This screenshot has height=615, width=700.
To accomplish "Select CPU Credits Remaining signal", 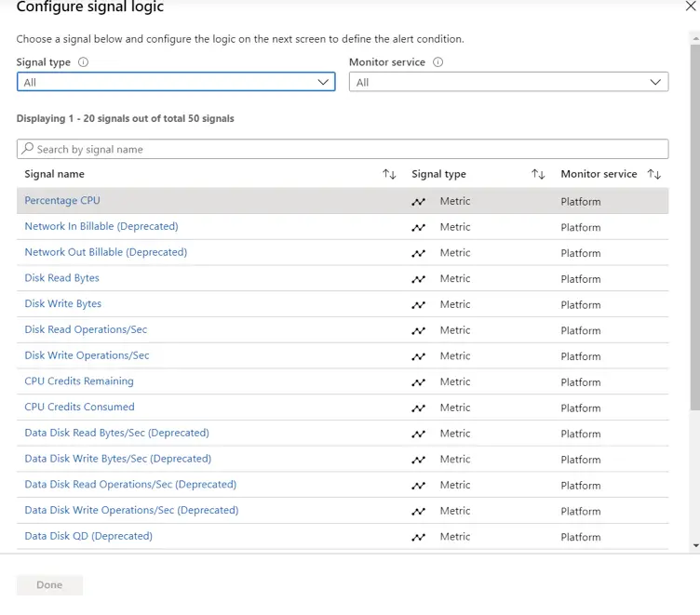I will pos(79,381).
